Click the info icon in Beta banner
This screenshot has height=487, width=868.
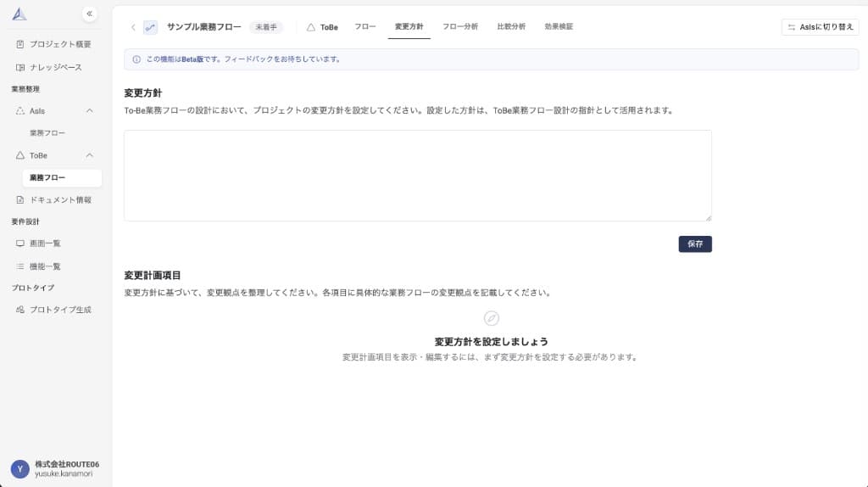click(136, 59)
